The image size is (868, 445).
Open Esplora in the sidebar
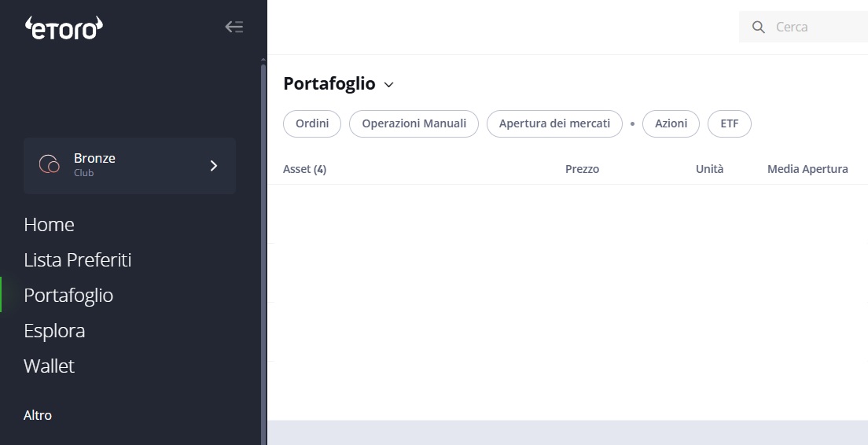54,330
